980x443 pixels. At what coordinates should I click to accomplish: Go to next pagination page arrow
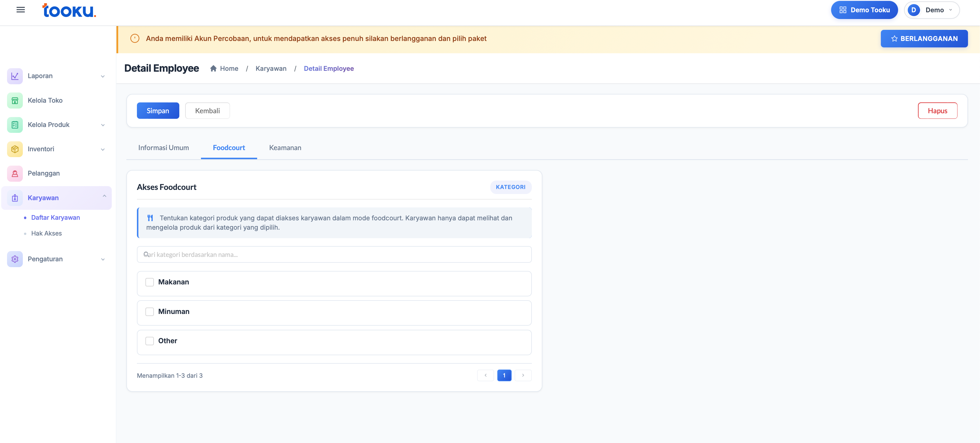click(523, 375)
